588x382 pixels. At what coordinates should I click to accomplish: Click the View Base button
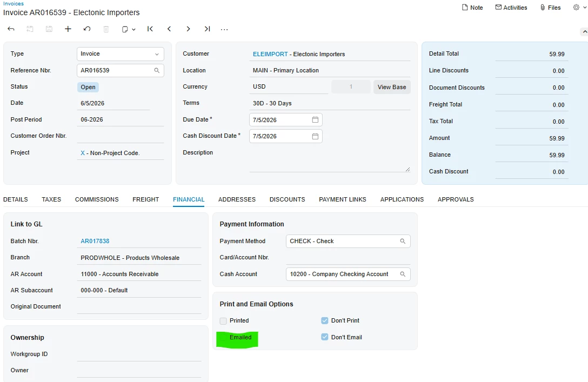tap(392, 87)
